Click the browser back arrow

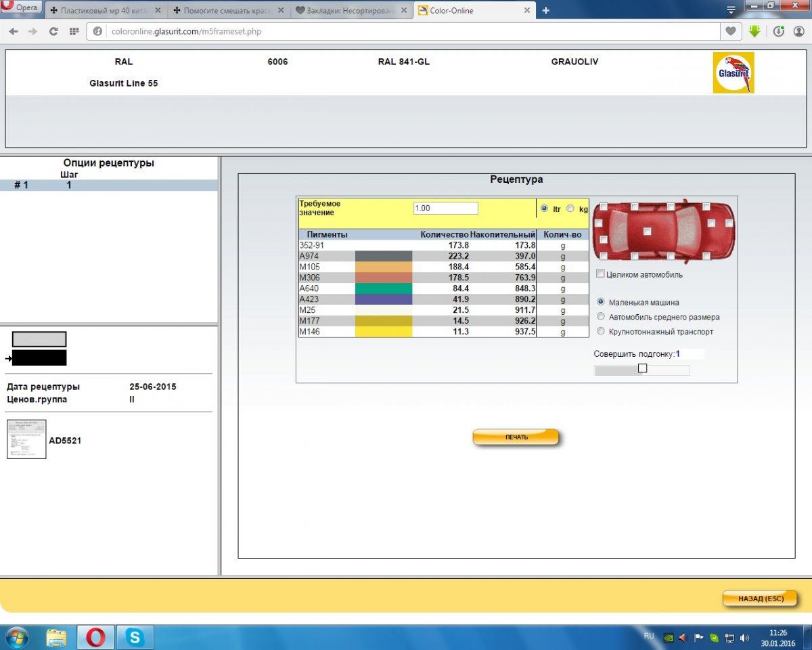(14, 31)
